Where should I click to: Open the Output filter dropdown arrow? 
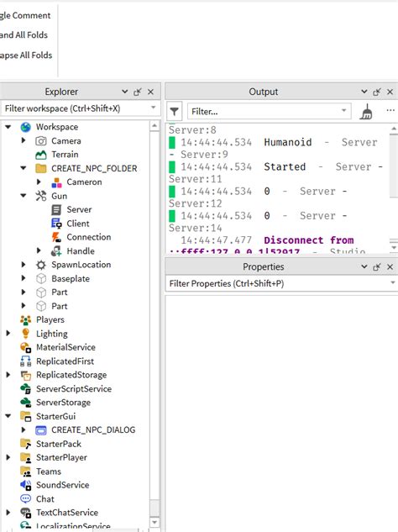coord(343,111)
